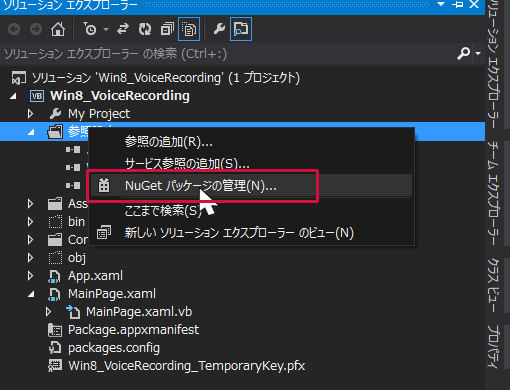Switch to クラス ビュー side tab
The height and width of the screenshot is (390, 510).
[494, 285]
